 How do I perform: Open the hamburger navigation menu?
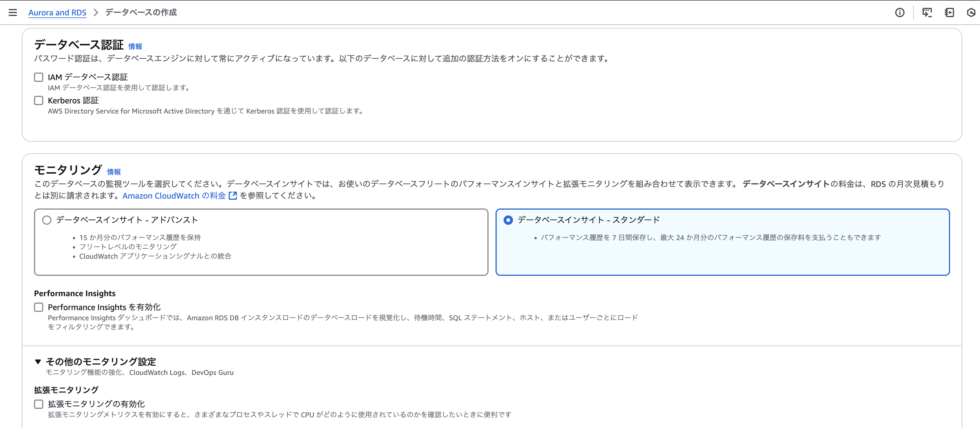click(12, 12)
